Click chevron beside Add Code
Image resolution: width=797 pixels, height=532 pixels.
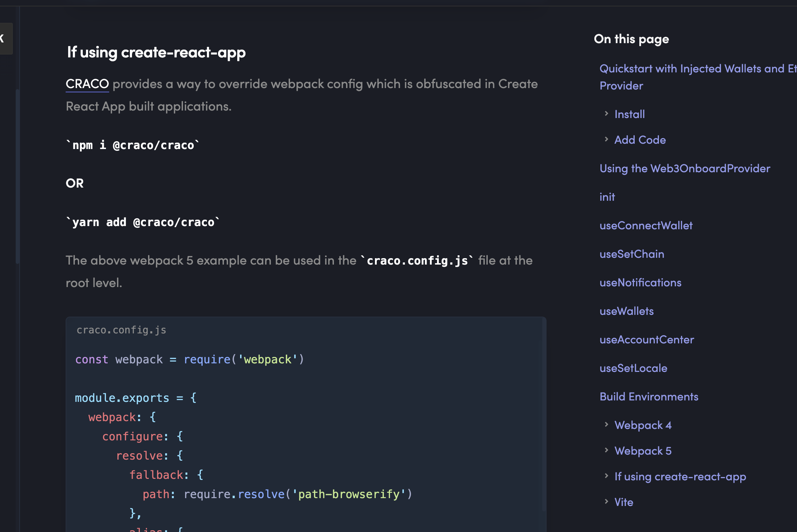pos(606,139)
